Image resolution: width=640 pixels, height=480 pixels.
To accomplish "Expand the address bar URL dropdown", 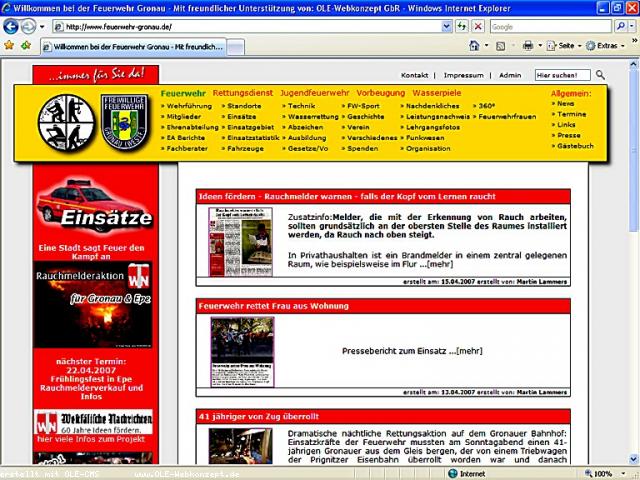I will coord(445,26).
